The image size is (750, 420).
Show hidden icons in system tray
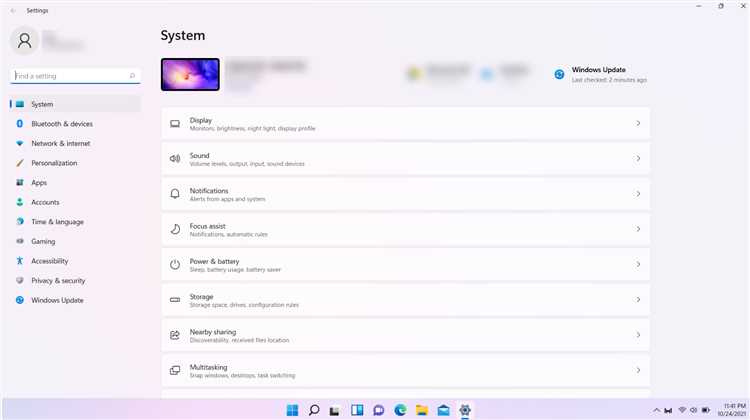(x=656, y=410)
